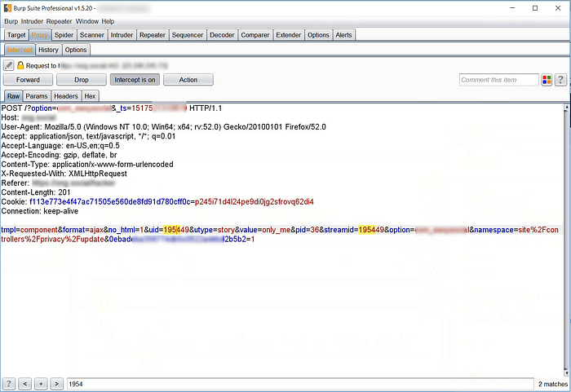Click the padlock HTTPS icon
Viewport: 571px width, 392px height.
[x=20, y=65]
